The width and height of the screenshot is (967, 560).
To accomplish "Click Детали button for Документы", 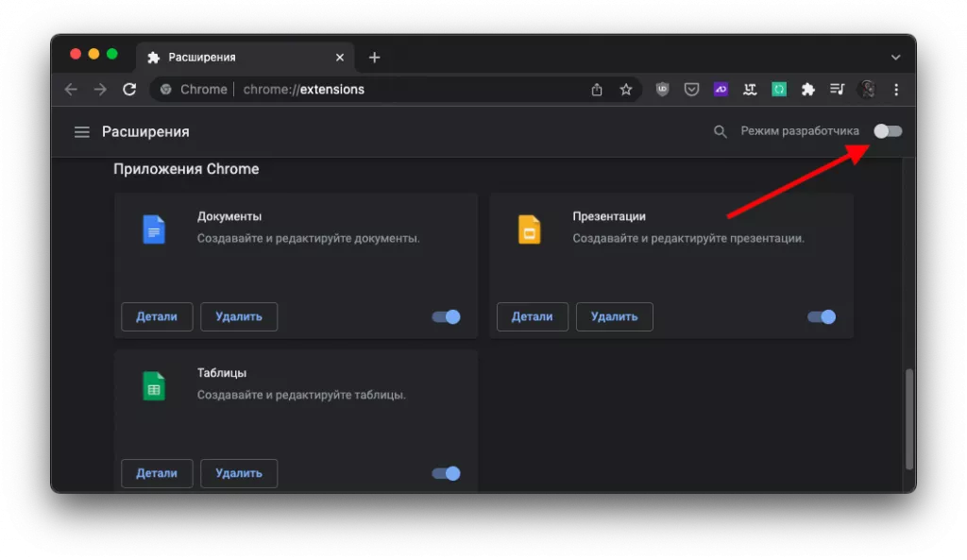I will (x=157, y=317).
